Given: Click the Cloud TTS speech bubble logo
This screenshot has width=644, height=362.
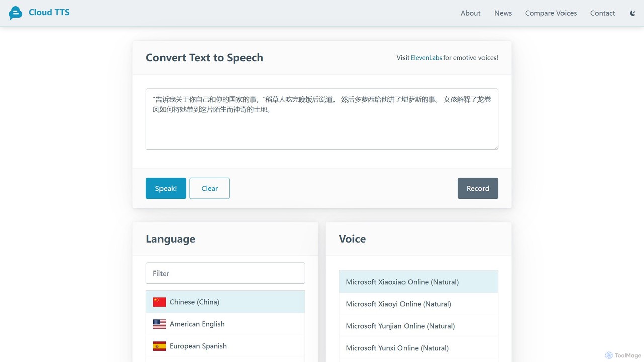Looking at the screenshot, I should [16, 13].
